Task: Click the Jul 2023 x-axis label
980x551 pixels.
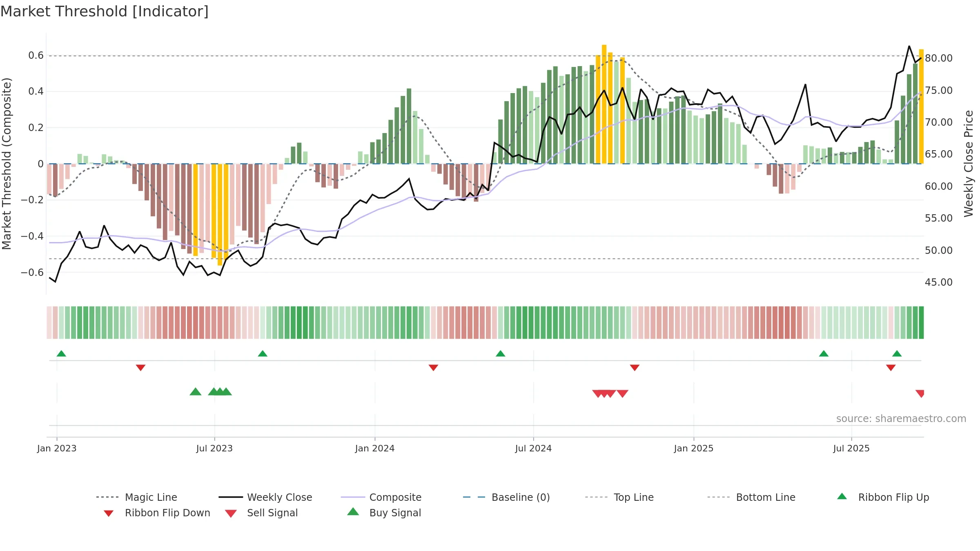Action: (x=214, y=449)
